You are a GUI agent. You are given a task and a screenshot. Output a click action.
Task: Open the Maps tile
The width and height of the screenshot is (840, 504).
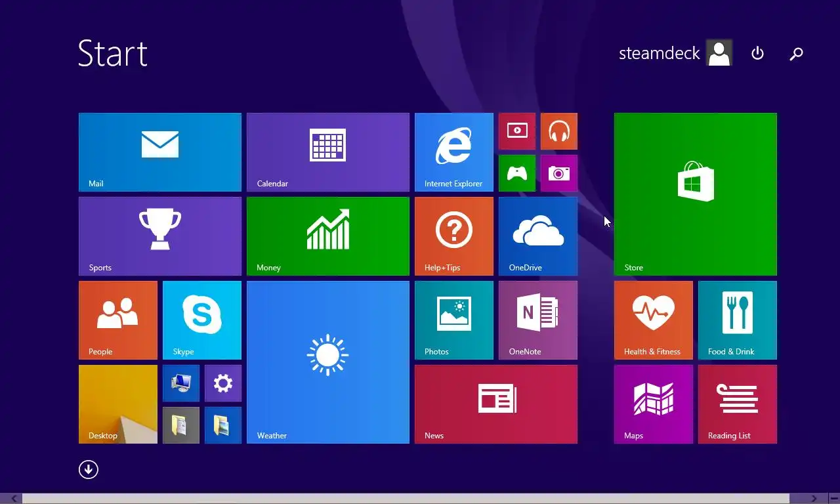(x=654, y=404)
